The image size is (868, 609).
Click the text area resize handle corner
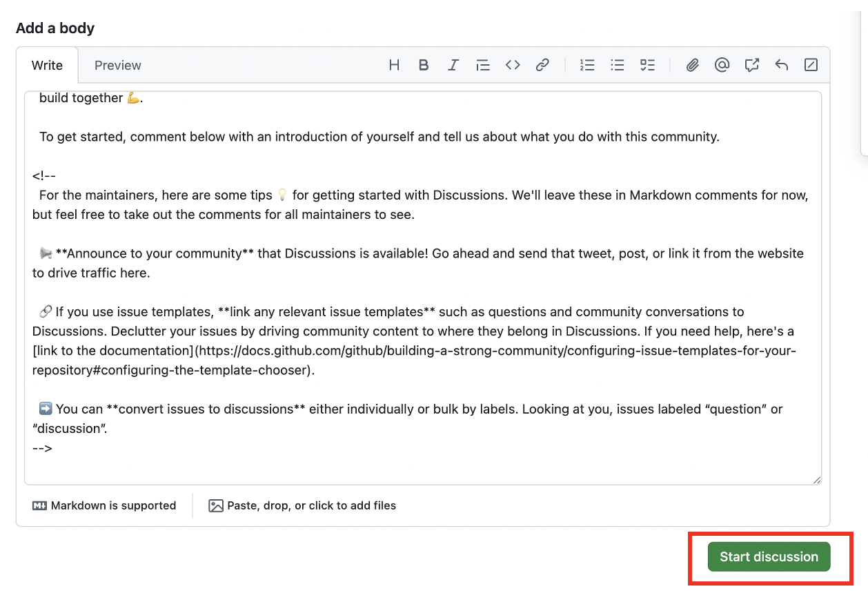tap(817, 480)
